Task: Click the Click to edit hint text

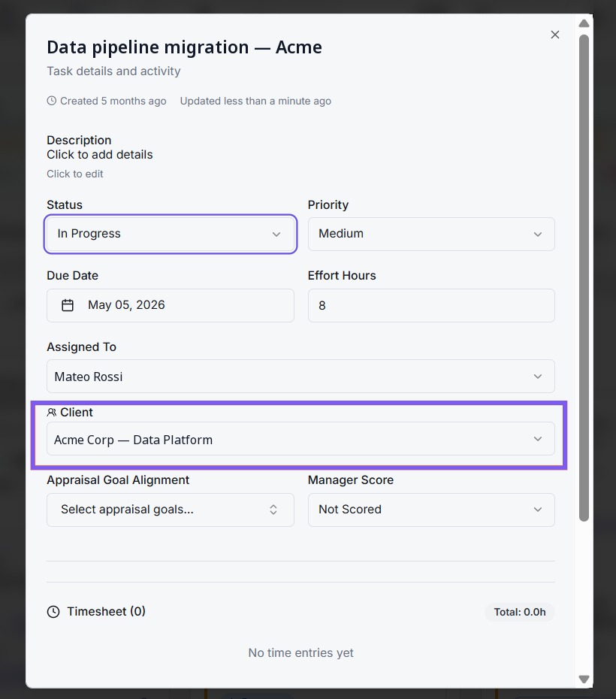Action: click(75, 174)
